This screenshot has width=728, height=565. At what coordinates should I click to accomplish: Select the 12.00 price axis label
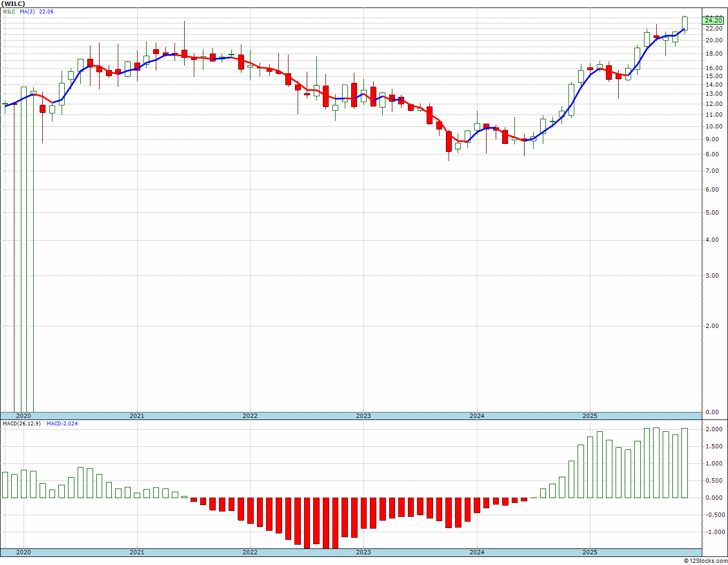[x=714, y=104]
